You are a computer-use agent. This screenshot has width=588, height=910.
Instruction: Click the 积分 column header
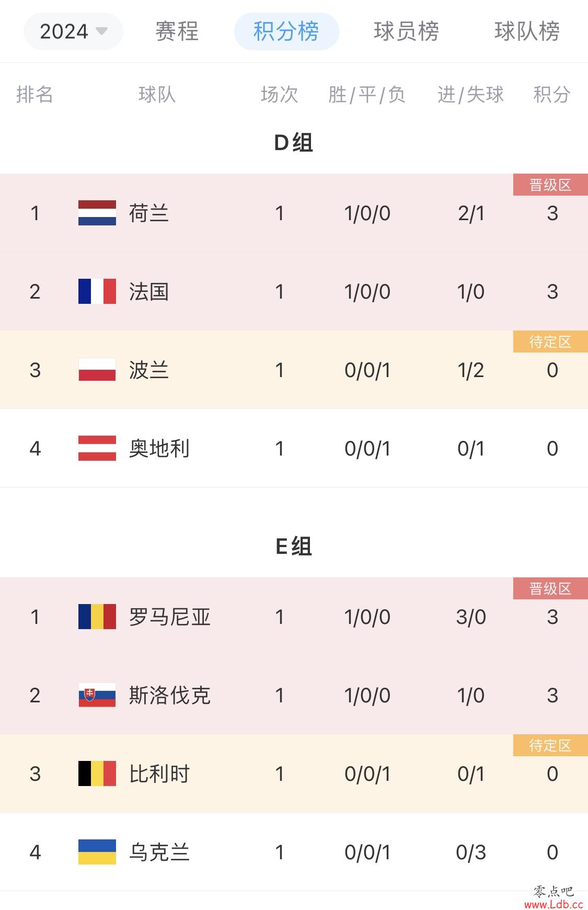[x=551, y=95]
